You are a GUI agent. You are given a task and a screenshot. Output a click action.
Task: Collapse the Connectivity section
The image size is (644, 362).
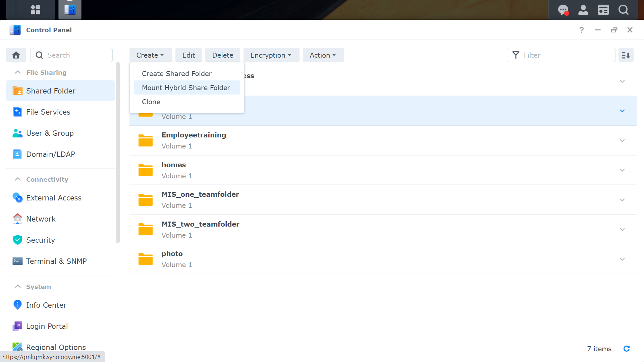18,179
